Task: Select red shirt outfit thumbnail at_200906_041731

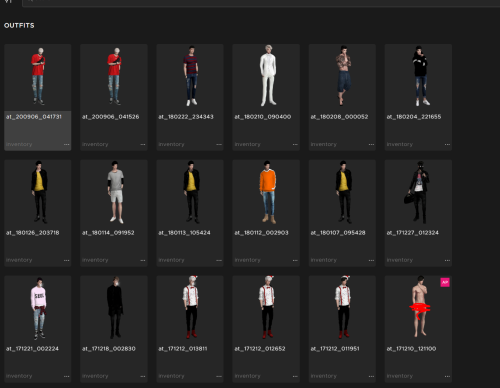Action: (x=38, y=77)
